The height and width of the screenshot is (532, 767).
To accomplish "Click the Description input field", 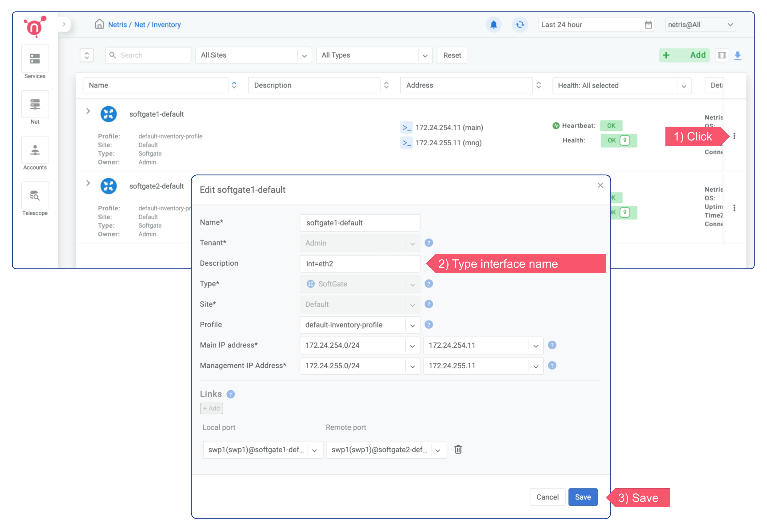I will (360, 264).
